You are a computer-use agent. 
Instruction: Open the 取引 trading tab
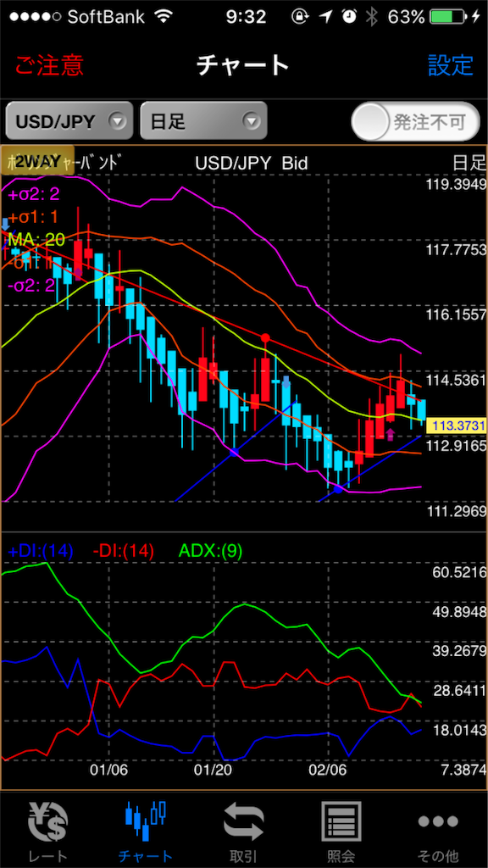click(243, 831)
